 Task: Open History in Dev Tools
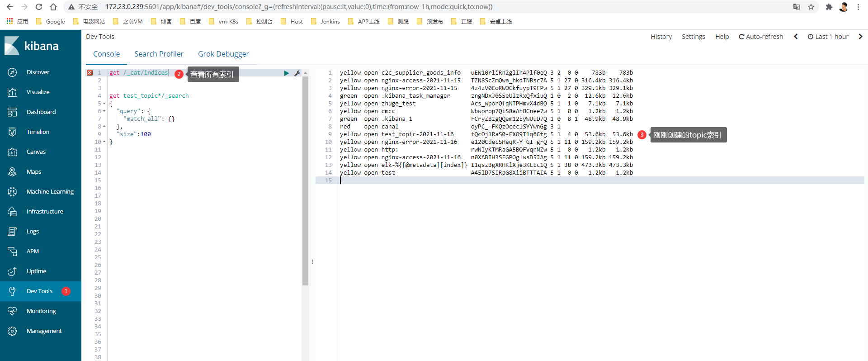click(x=661, y=37)
